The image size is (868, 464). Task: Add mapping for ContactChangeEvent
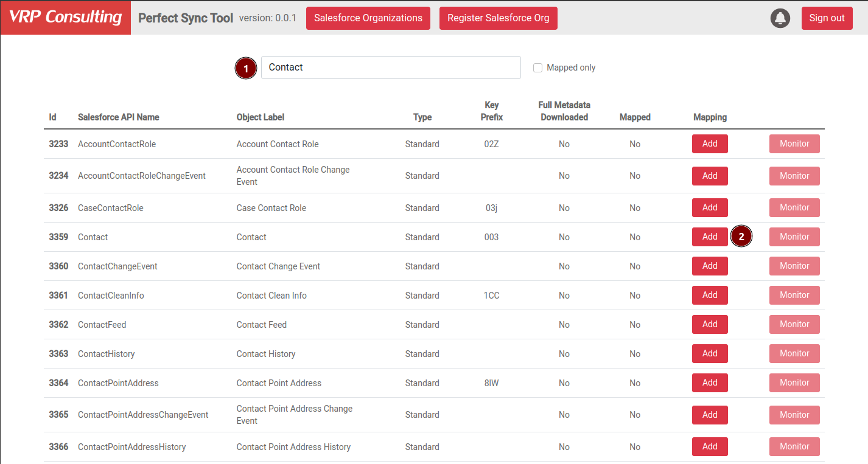pos(710,266)
